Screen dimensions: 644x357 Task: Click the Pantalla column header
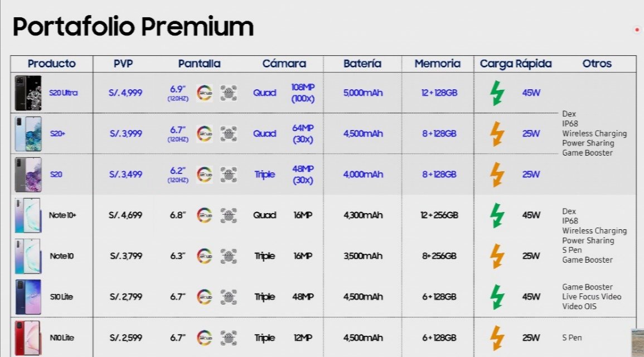[199, 64]
